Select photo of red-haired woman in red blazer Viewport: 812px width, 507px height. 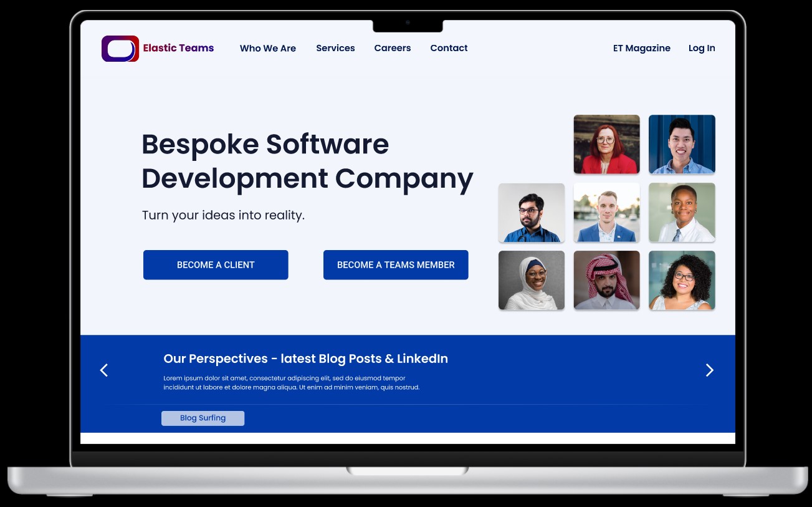click(x=606, y=144)
